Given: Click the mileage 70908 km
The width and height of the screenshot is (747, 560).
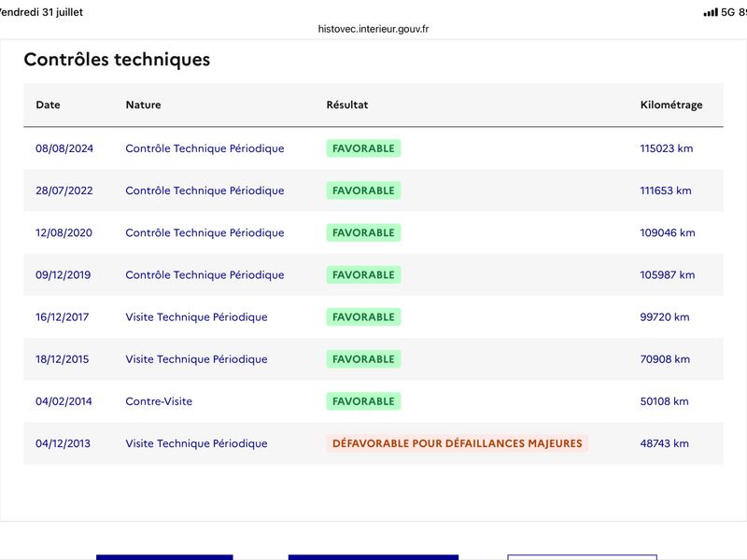Looking at the screenshot, I should (x=665, y=359).
